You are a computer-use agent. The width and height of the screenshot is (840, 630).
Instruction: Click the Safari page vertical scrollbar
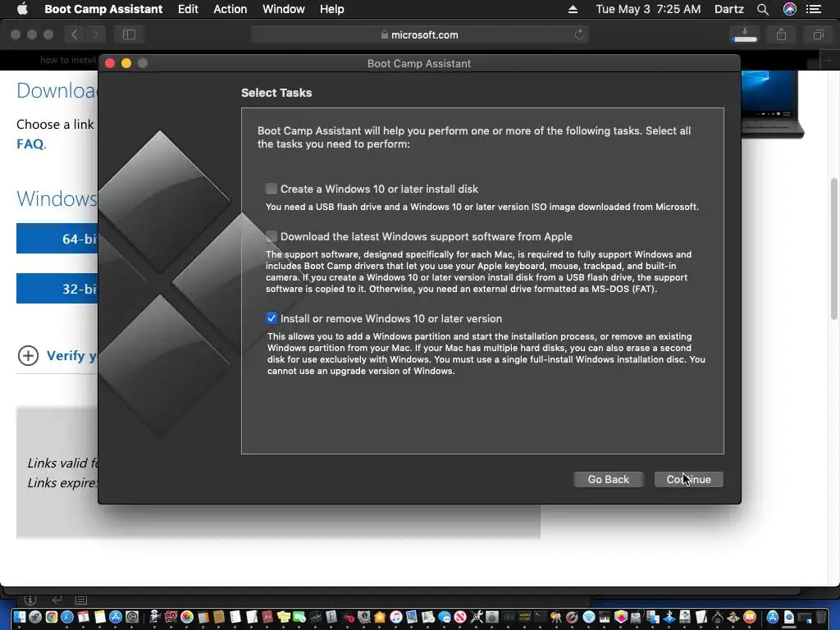pos(833,249)
